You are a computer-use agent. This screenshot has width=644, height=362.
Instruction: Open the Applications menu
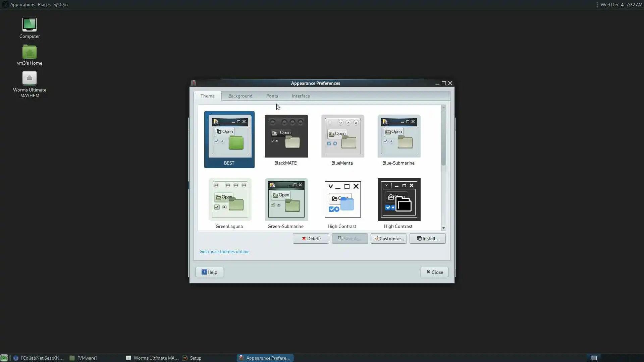pos(22,4)
